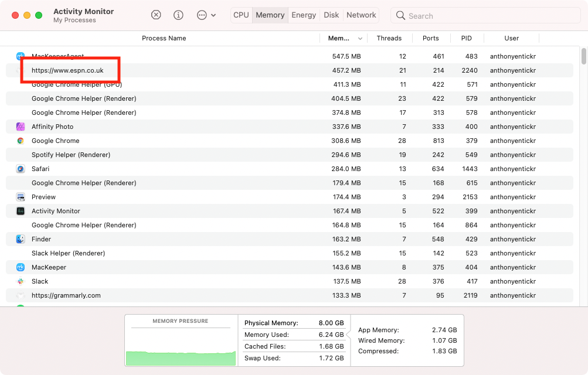Click the Memory Used 6.24 GB value
The image size is (588, 375).
tap(331, 335)
